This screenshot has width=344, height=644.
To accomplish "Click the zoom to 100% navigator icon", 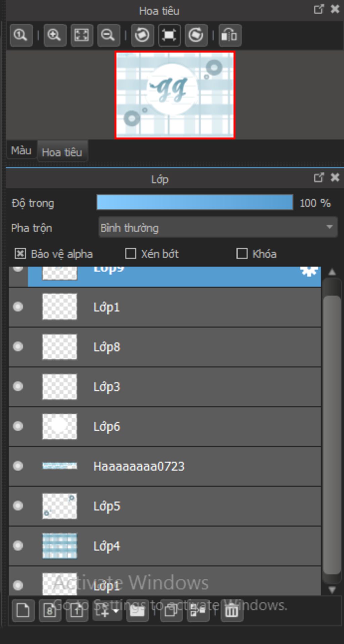I will 21,35.
